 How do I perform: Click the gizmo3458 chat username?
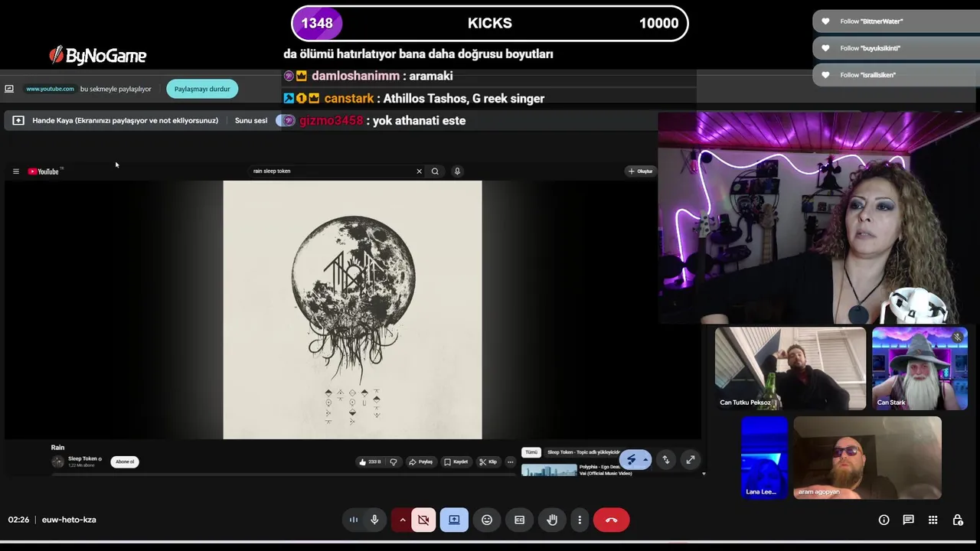331,120
